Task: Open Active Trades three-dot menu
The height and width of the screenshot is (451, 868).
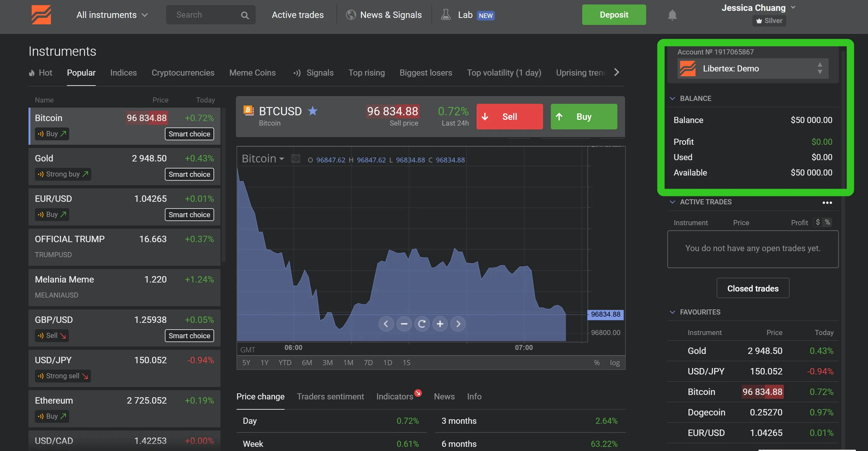Action: coord(827,202)
